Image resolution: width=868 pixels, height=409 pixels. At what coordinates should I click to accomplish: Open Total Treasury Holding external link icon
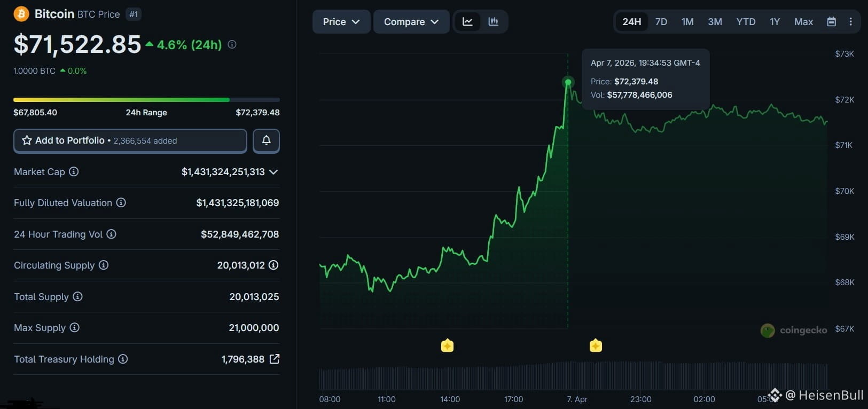pyautogui.click(x=275, y=359)
